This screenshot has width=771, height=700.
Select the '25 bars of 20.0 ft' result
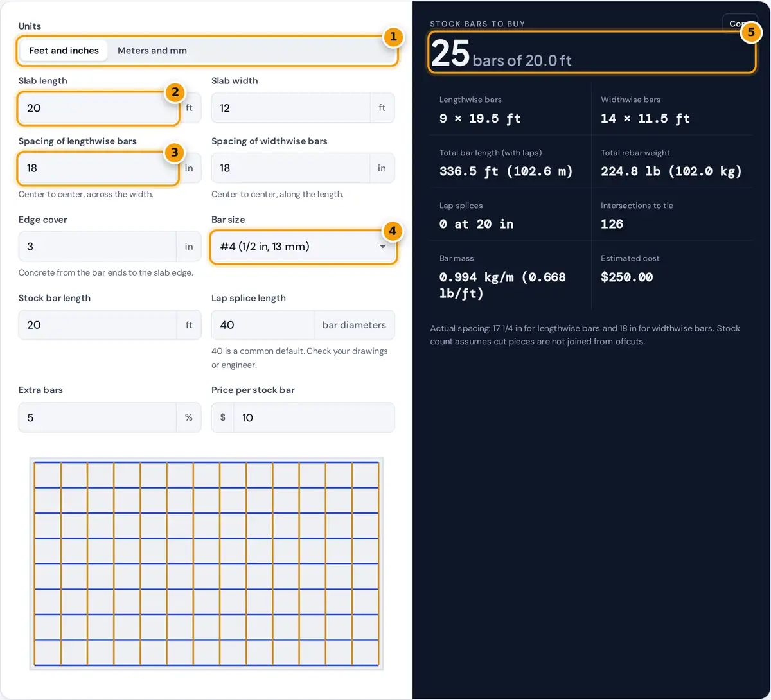pyautogui.click(x=501, y=54)
